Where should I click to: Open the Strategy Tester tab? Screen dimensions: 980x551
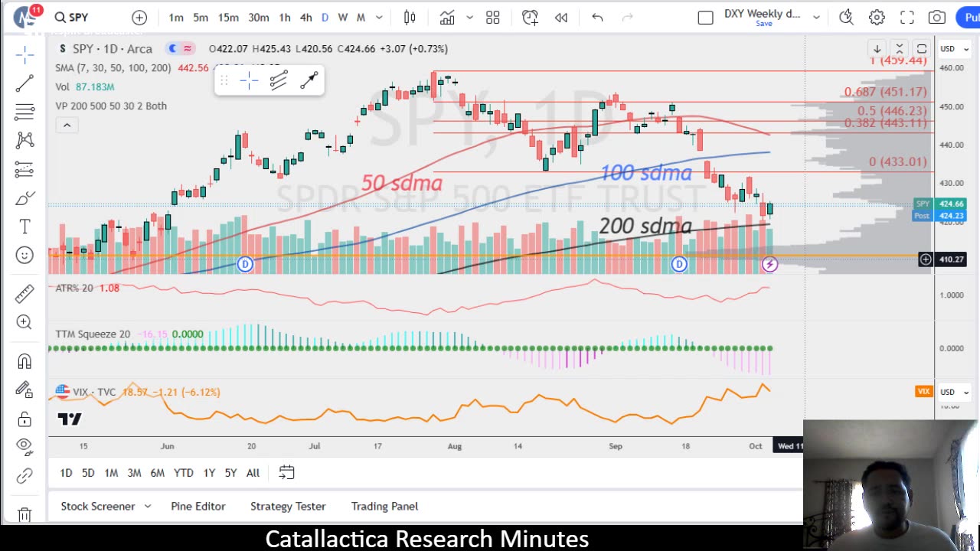pos(288,506)
